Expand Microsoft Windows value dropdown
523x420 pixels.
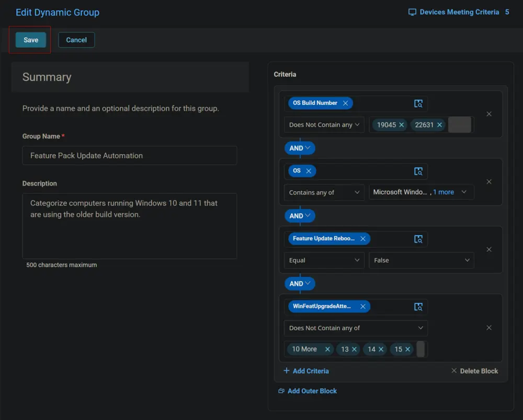(463, 192)
